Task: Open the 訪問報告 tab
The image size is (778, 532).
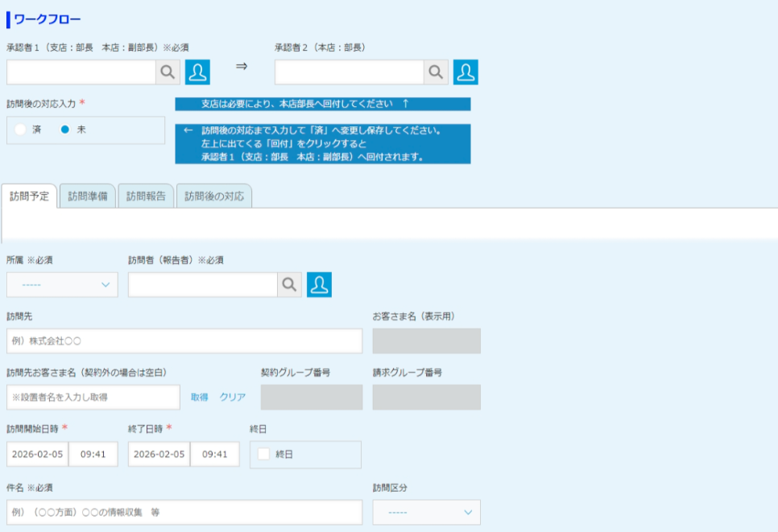Action: pos(146,196)
